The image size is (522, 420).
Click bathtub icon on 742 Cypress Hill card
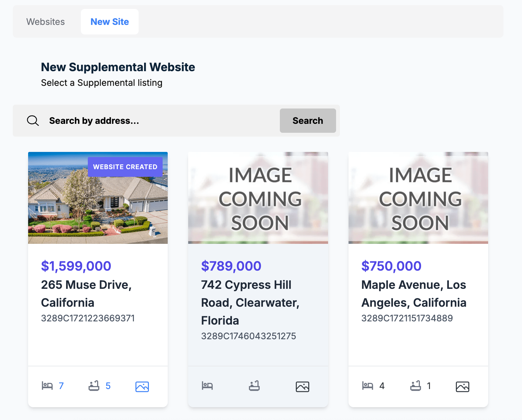coord(254,386)
